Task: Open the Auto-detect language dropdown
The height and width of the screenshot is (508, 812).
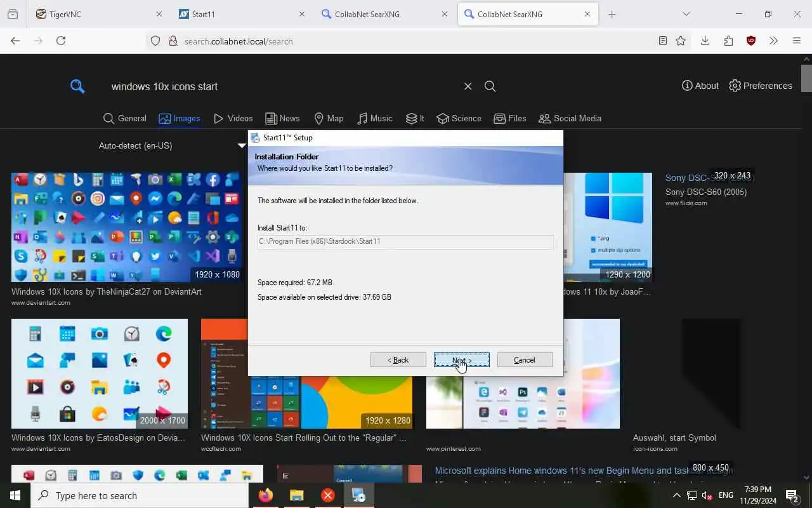Action: (171, 145)
